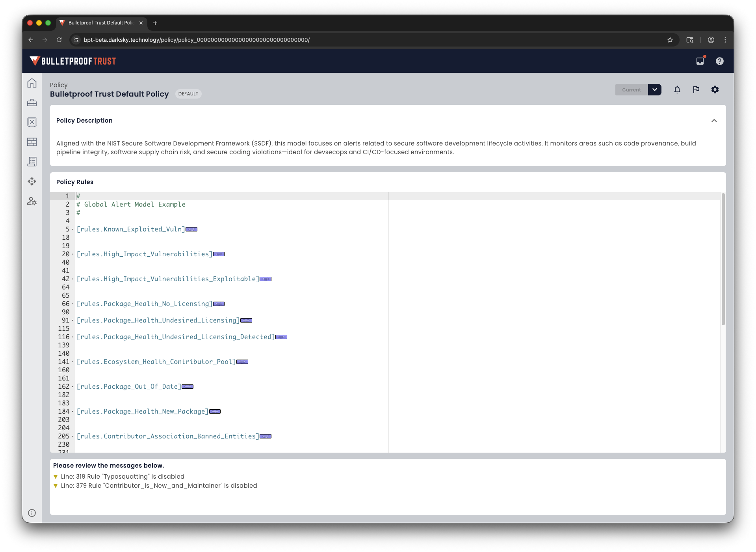Viewport: 756px width, 552px height.
Task: Click the folded code marker after Known_Exploited_Vuln
Action: pyautogui.click(x=191, y=229)
